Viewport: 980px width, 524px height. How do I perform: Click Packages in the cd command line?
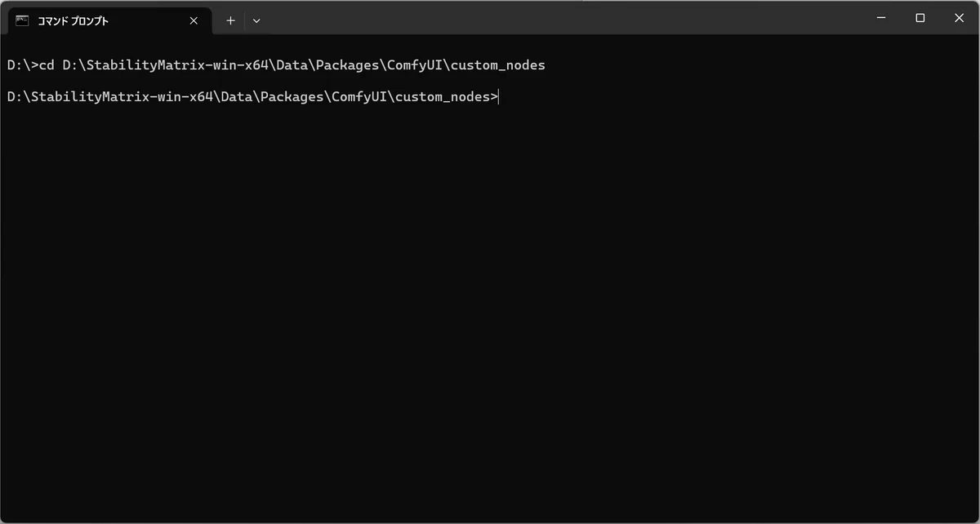coord(348,64)
